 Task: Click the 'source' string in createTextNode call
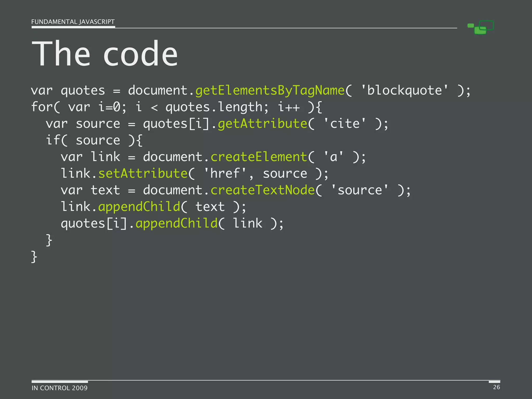[360, 190]
